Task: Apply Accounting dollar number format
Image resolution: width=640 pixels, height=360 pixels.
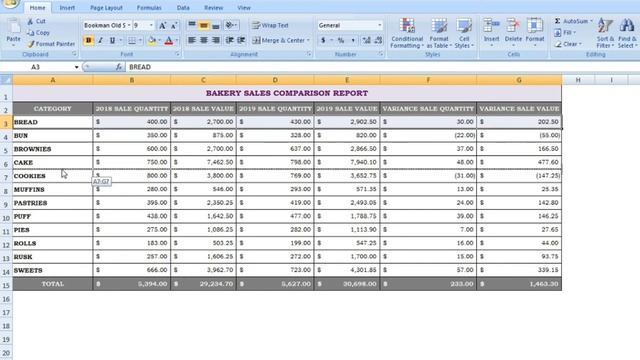Action: point(323,40)
